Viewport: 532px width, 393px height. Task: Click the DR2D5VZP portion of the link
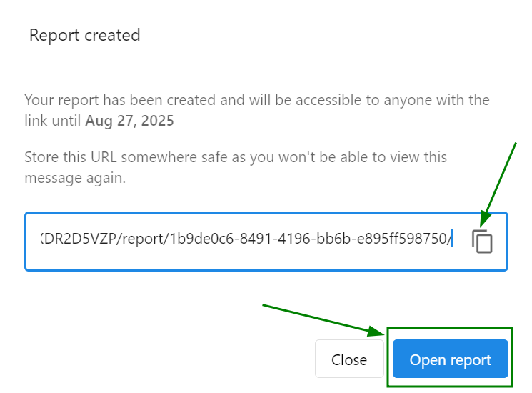tap(80, 239)
